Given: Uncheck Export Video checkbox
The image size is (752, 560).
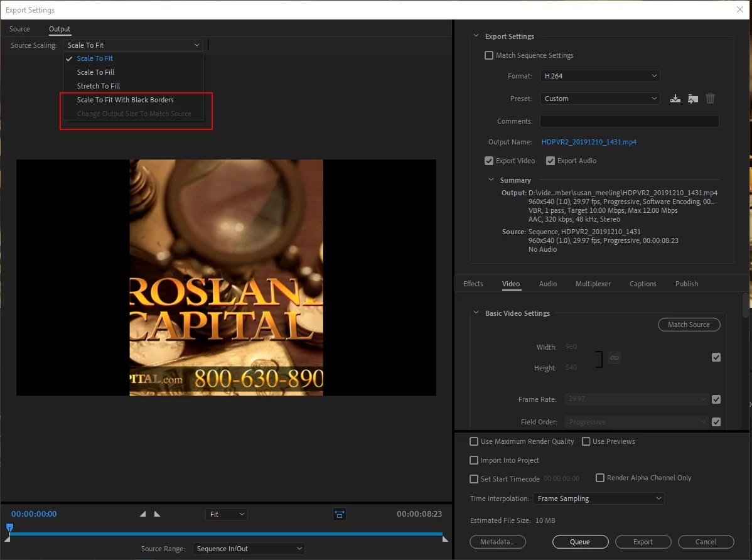Looking at the screenshot, I should pyautogui.click(x=489, y=161).
